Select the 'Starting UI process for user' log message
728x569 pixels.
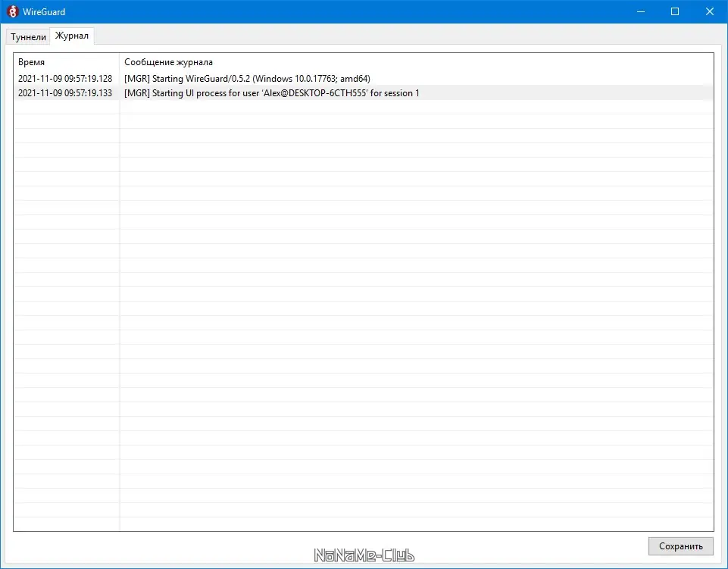pos(272,93)
